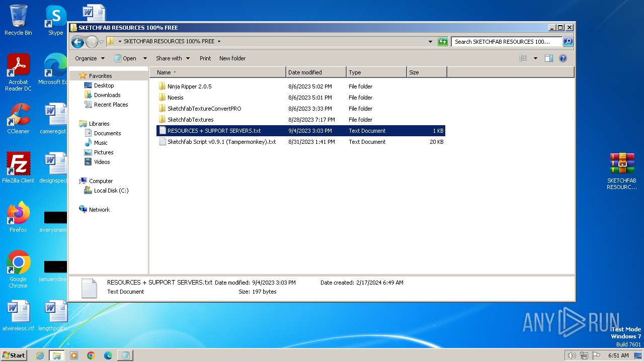Show the preview pane icon in toolbar
Viewport: 644px width, 362px height.
tap(549, 58)
